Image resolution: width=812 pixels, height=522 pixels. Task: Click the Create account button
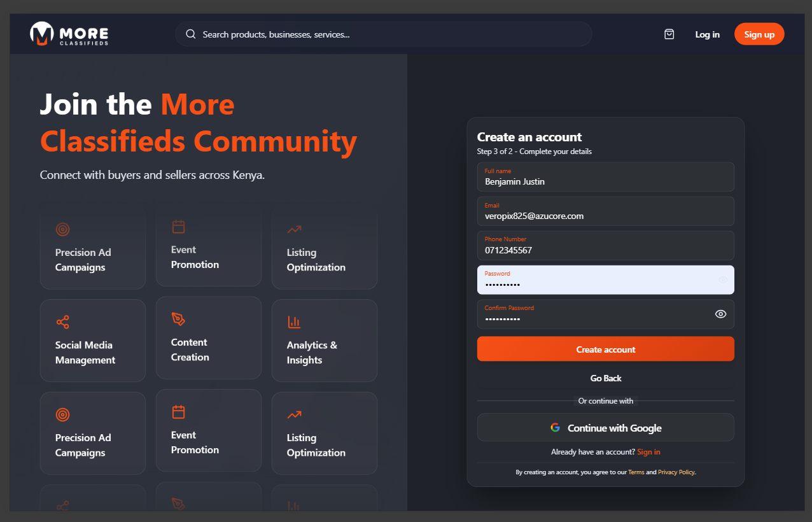(605, 348)
